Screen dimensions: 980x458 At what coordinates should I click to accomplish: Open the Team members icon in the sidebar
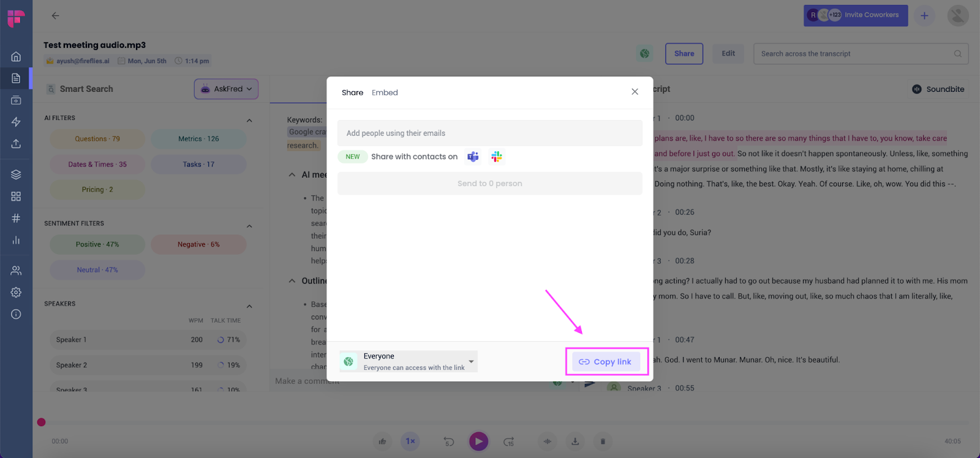(16, 271)
